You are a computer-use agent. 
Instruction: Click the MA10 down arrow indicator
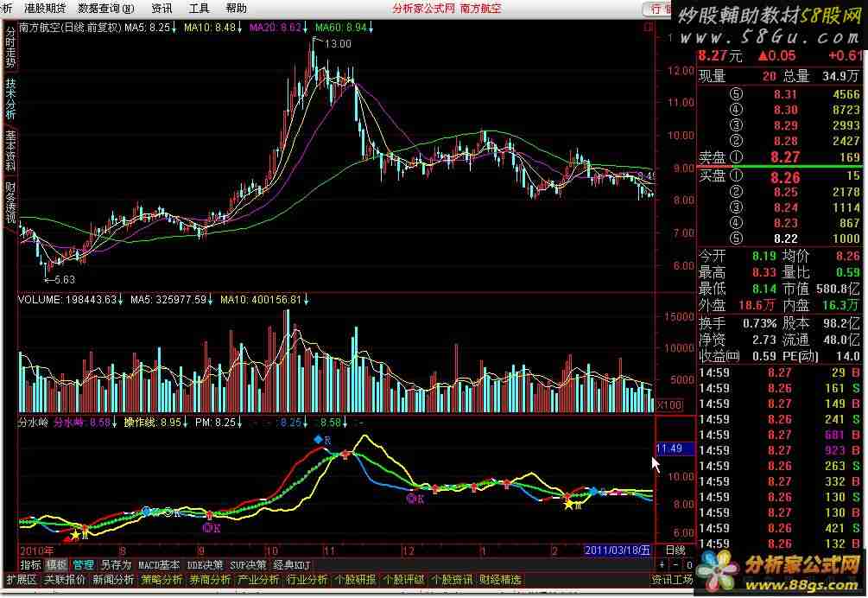pyautogui.click(x=239, y=27)
